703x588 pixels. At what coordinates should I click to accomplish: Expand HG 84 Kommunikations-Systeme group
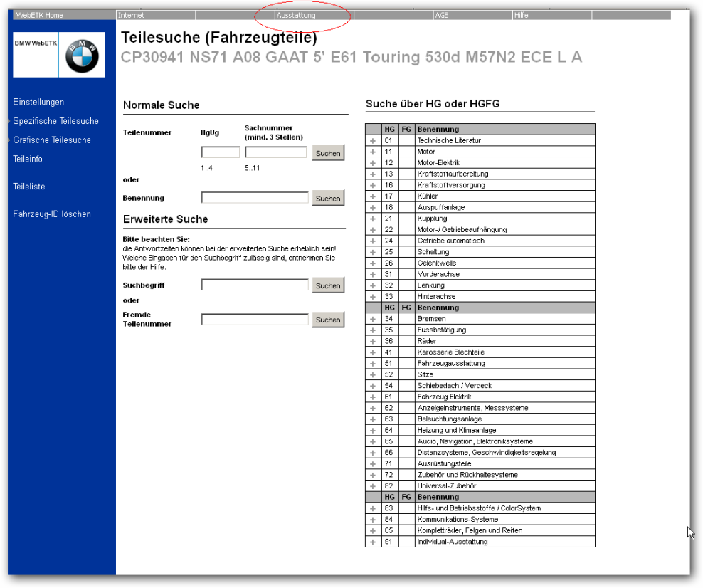(373, 520)
